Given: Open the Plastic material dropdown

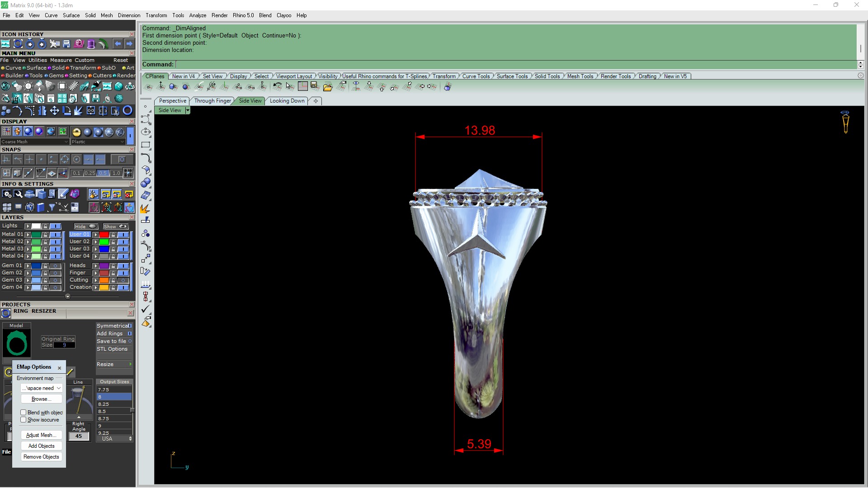Looking at the screenshot, I should pos(98,142).
